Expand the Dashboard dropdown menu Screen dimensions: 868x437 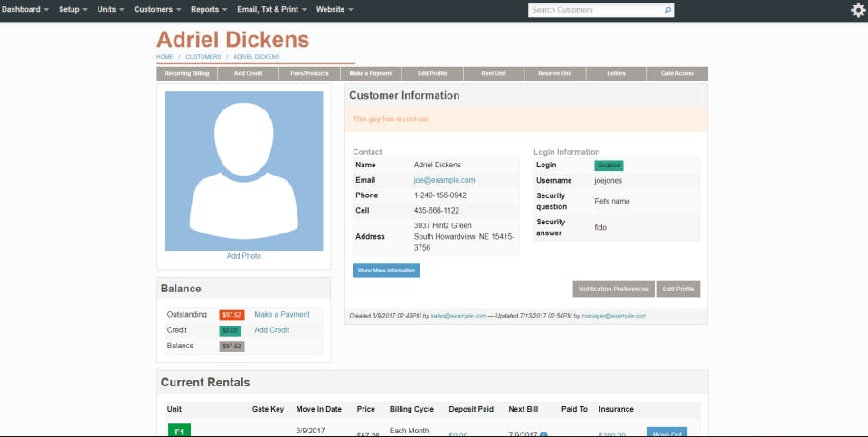[25, 9]
